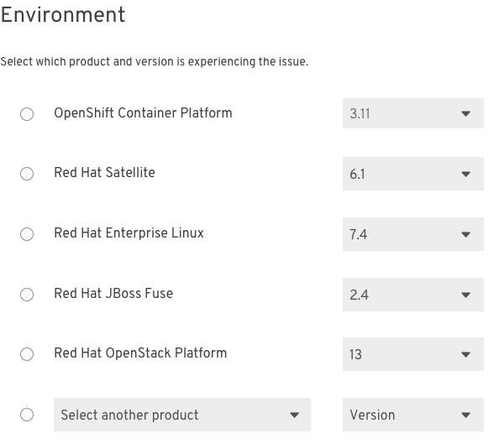
Task: Click the Red Hat Enterprise Linux label
Action: pos(129,233)
